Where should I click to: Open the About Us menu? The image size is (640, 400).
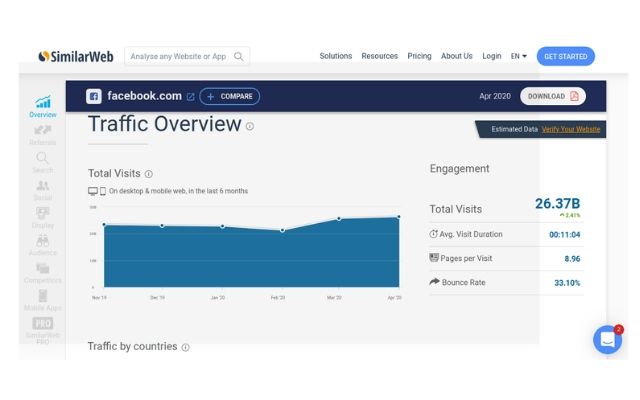point(456,56)
